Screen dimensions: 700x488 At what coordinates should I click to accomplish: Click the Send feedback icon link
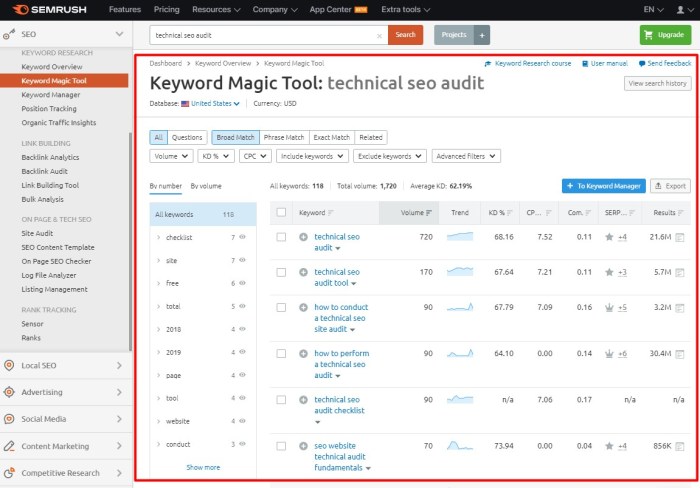tap(642, 63)
